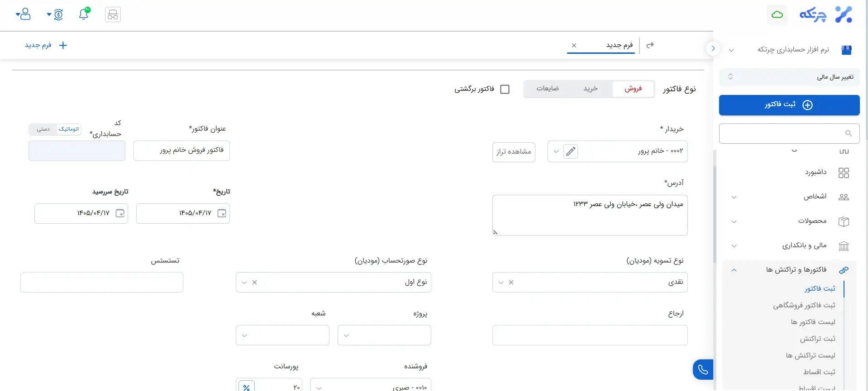
Task: Open calendar icon of تاریخ field
Action: point(222,213)
